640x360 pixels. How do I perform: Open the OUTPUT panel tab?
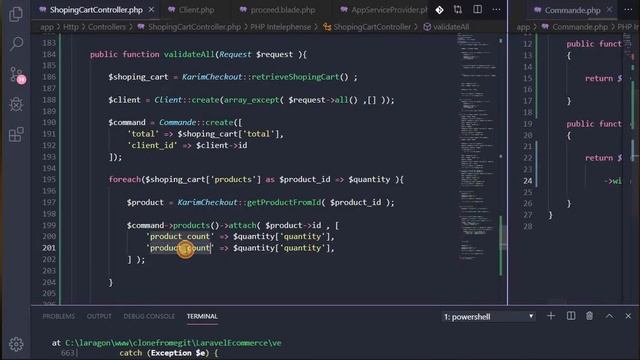(x=99, y=316)
